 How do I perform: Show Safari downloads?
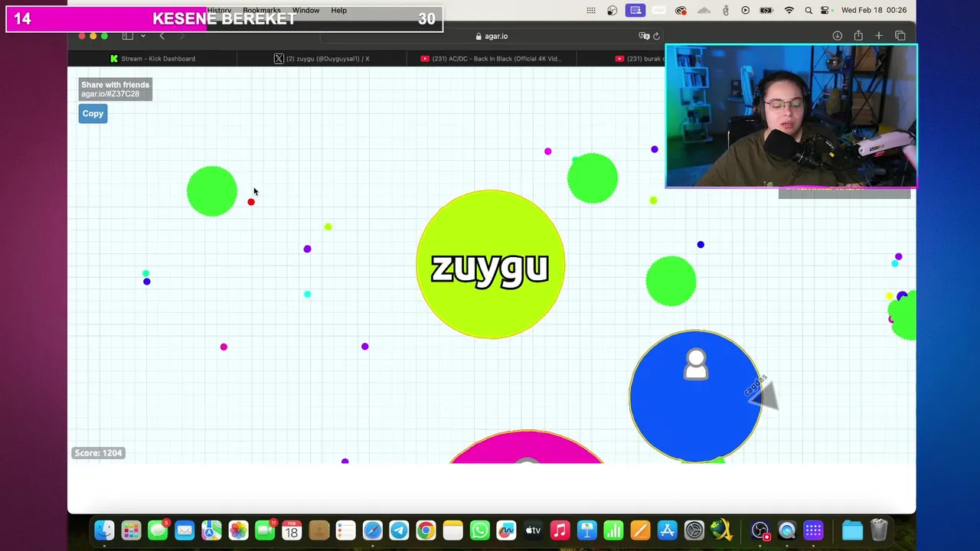click(837, 36)
